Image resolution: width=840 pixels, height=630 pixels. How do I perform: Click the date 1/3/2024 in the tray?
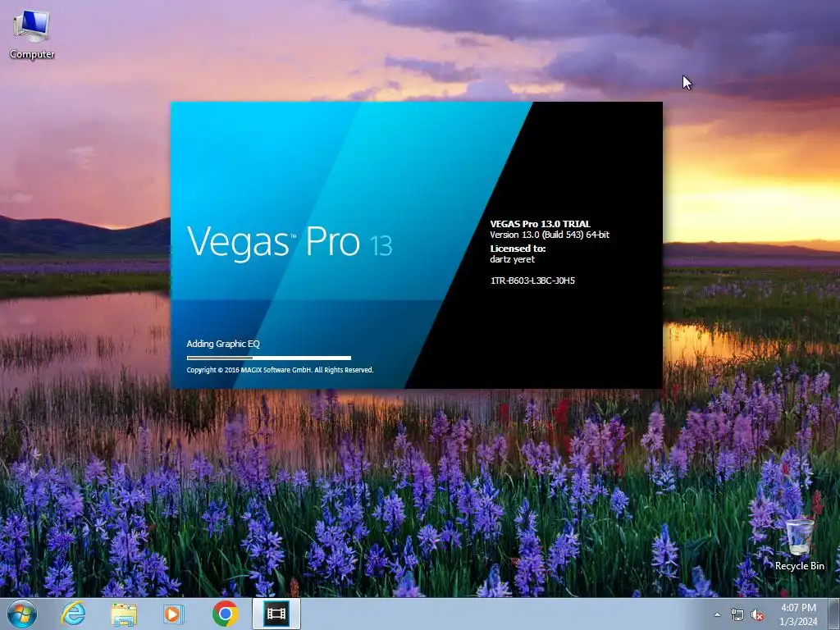point(798,622)
